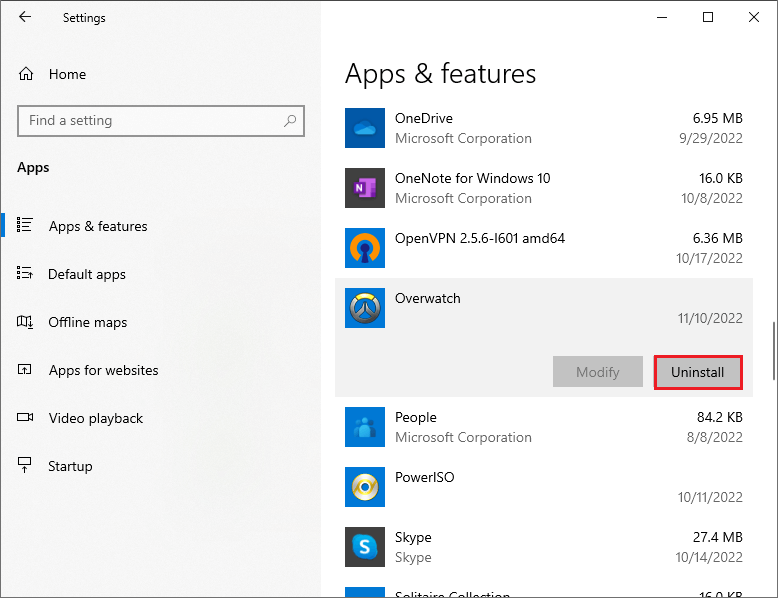Select the People app entry name
Image resolution: width=778 pixels, height=598 pixels.
415,417
